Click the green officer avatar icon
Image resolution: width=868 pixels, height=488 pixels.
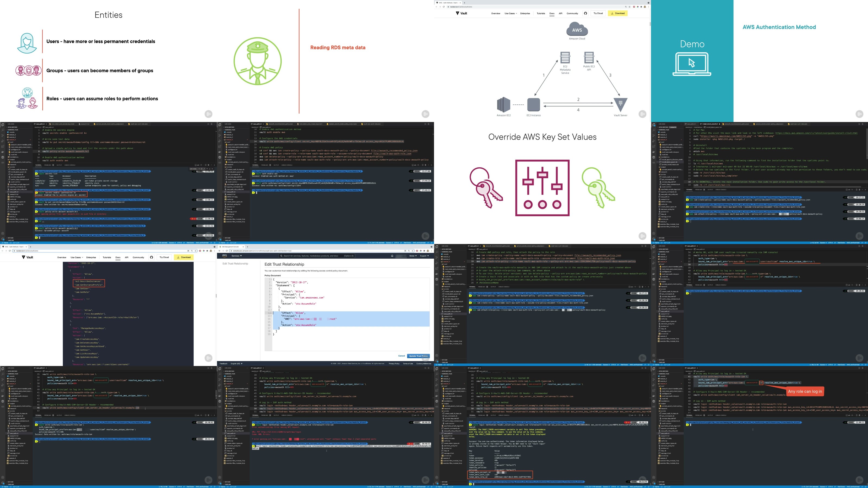(x=258, y=61)
